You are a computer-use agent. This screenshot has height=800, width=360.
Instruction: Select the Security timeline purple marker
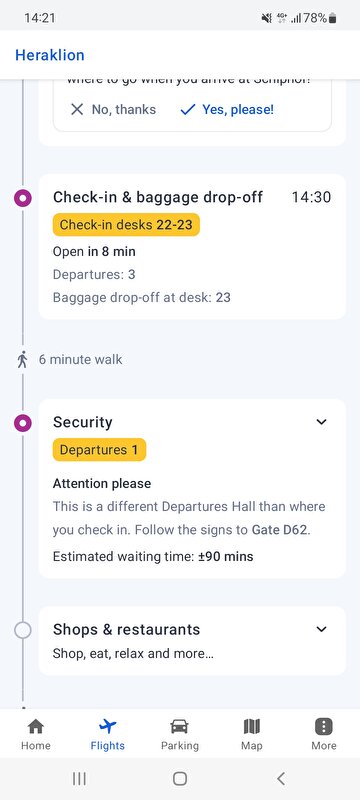click(x=22, y=423)
